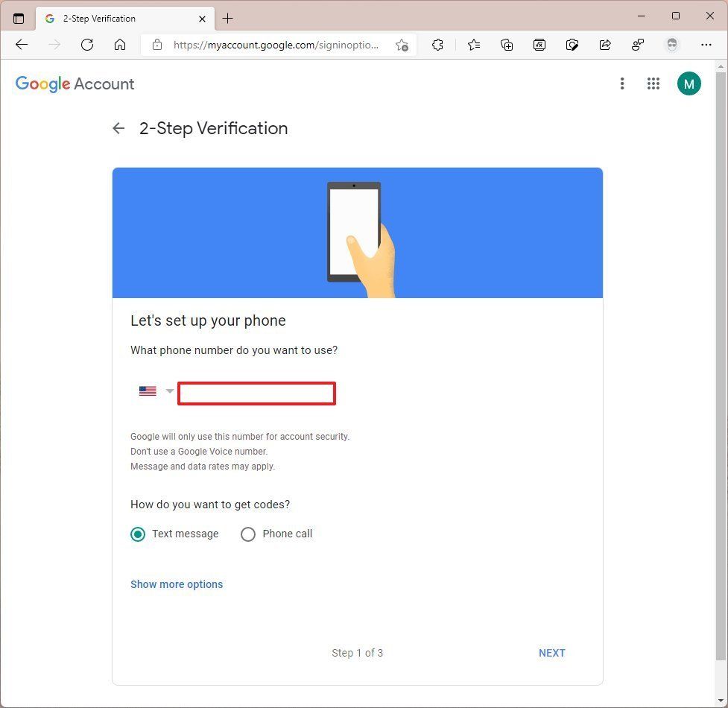Click the Google Account avatar initial

point(689,83)
